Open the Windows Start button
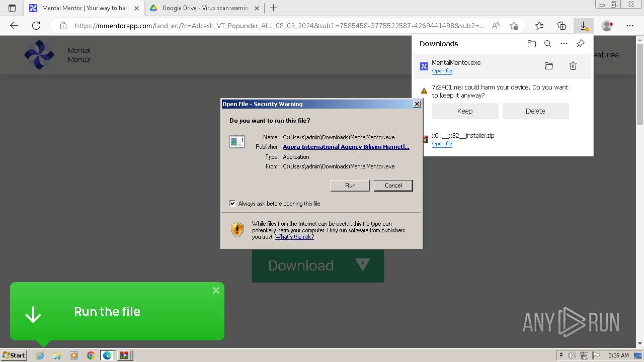This screenshot has height=362, width=644. pos(14,355)
